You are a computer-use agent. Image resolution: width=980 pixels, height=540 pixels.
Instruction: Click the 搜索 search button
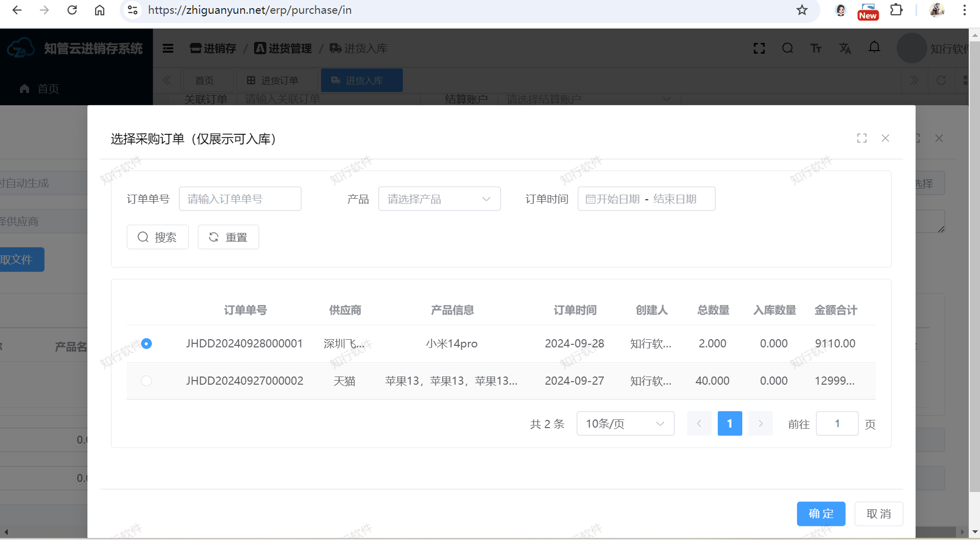coord(157,238)
